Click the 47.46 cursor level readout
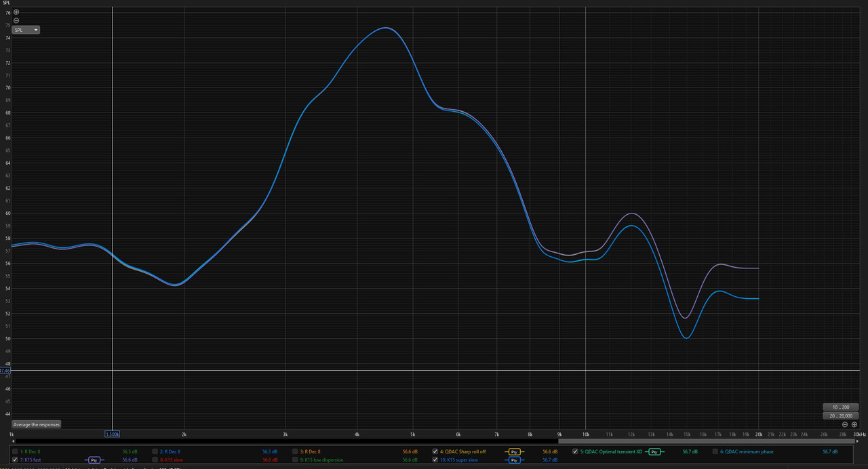Screen dimensions: 868x469 click(5, 371)
